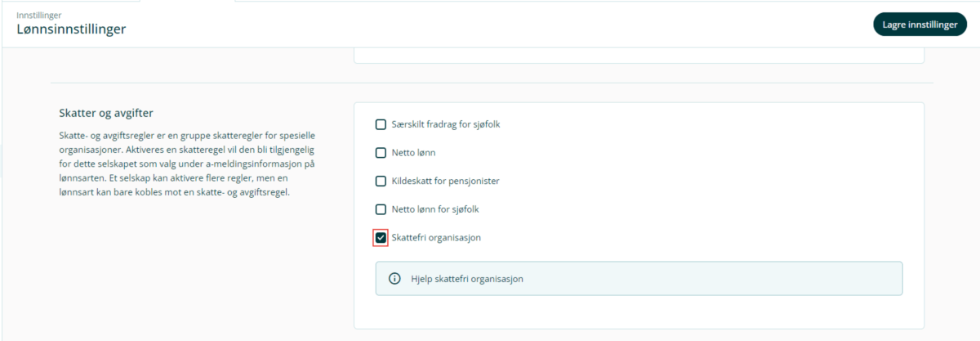The height and width of the screenshot is (341, 980).
Task: Click the Lønnsinnstillinger page title
Action: click(71, 29)
